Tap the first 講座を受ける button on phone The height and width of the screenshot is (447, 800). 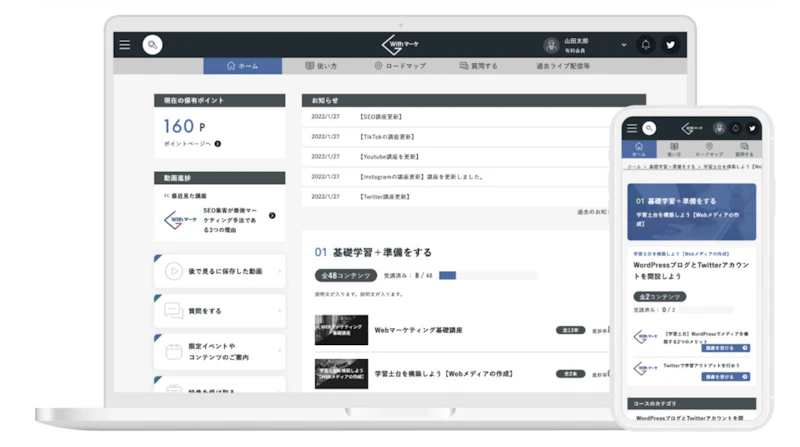click(725, 348)
